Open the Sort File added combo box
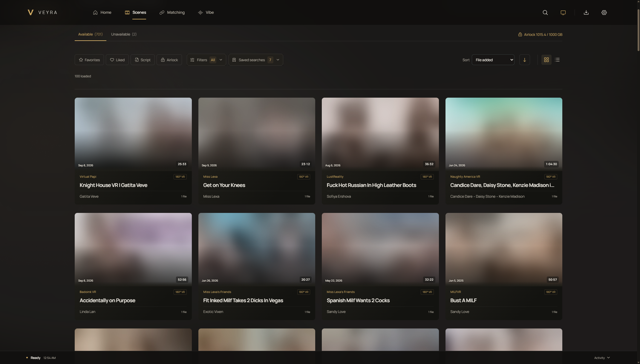 pyautogui.click(x=493, y=60)
